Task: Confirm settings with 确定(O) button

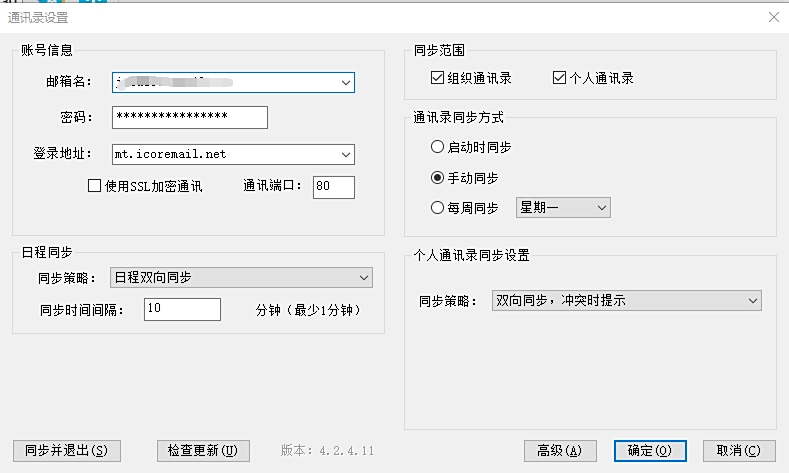Action: (x=650, y=451)
